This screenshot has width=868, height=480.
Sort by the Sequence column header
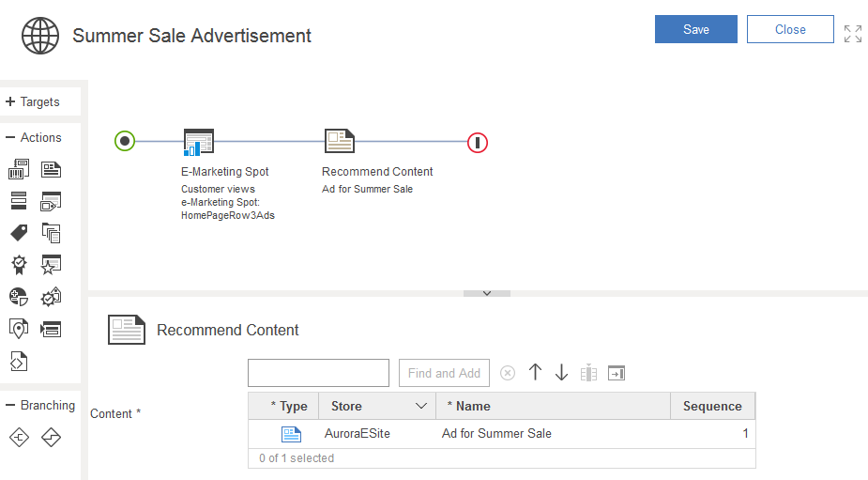point(712,407)
